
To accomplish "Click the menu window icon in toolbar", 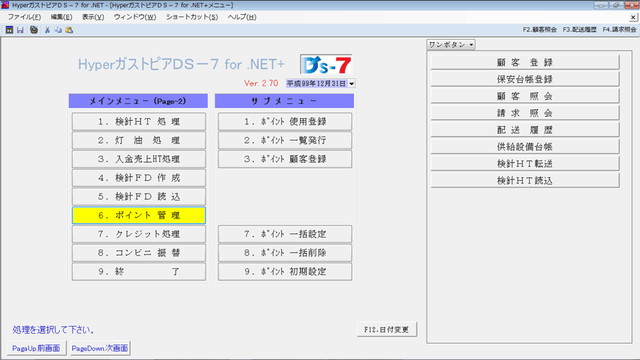I will point(9,30).
